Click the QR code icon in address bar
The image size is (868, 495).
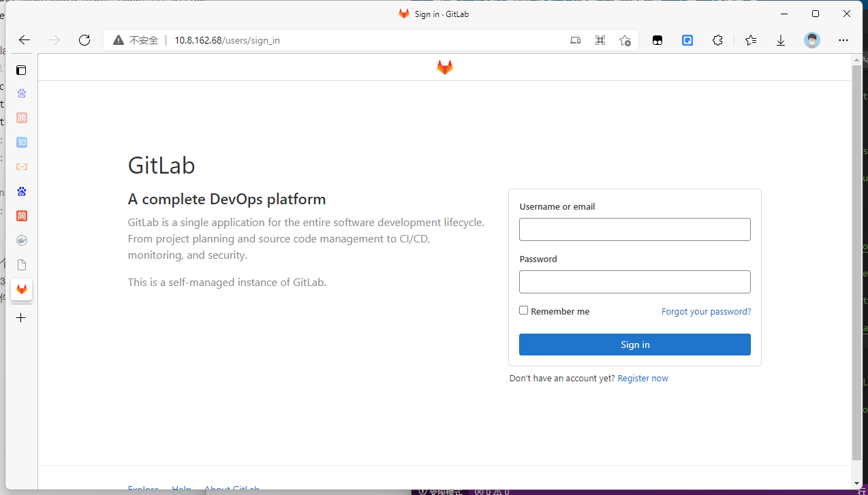pyautogui.click(x=600, y=40)
